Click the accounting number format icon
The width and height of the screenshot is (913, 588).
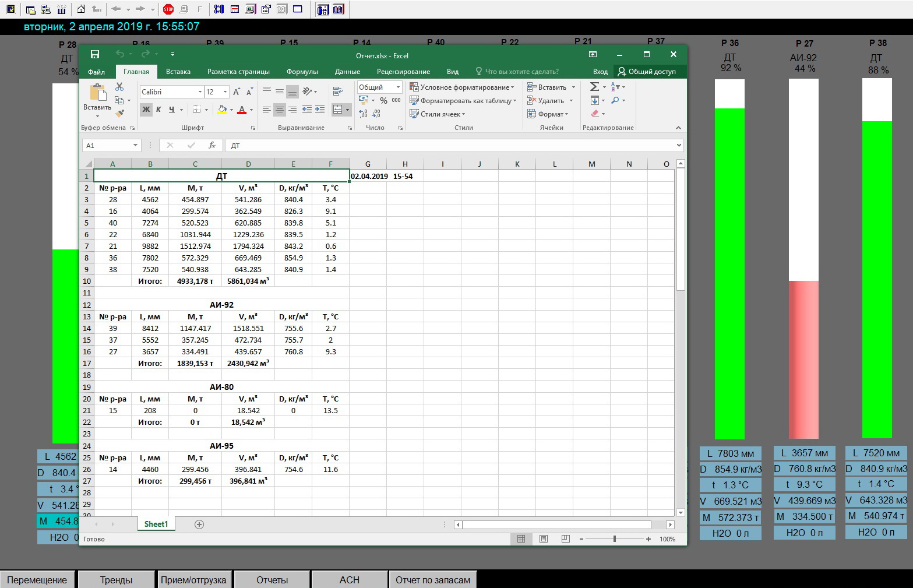pyautogui.click(x=364, y=101)
